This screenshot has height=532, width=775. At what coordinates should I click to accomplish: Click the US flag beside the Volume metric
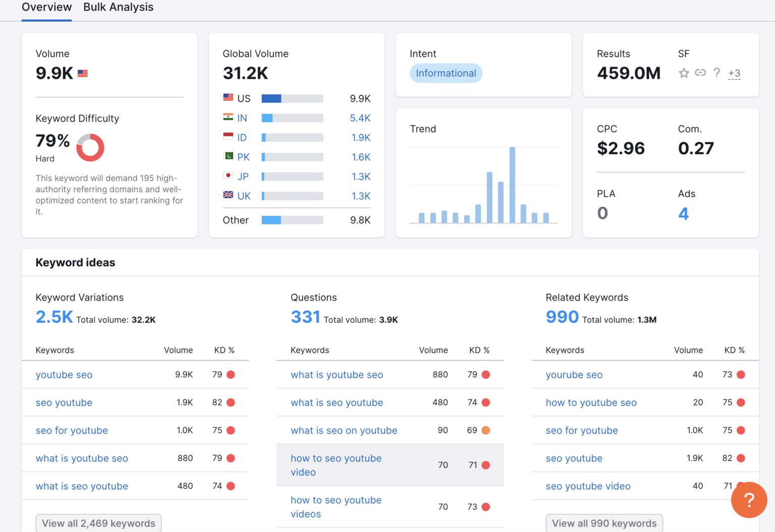82,73
